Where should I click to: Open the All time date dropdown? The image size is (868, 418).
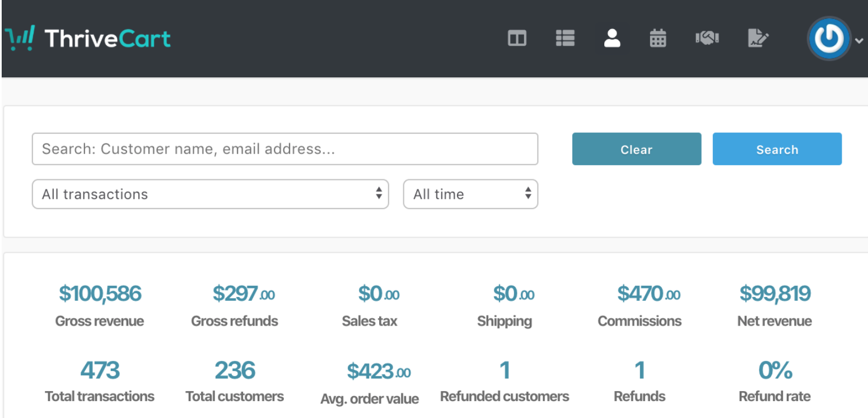click(x=470, y=194)
